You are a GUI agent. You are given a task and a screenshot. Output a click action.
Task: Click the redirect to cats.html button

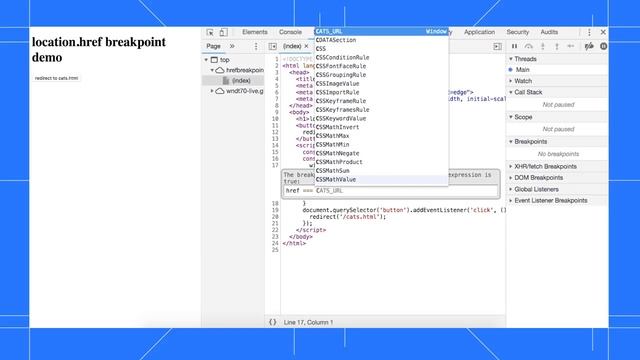[56, 78]
